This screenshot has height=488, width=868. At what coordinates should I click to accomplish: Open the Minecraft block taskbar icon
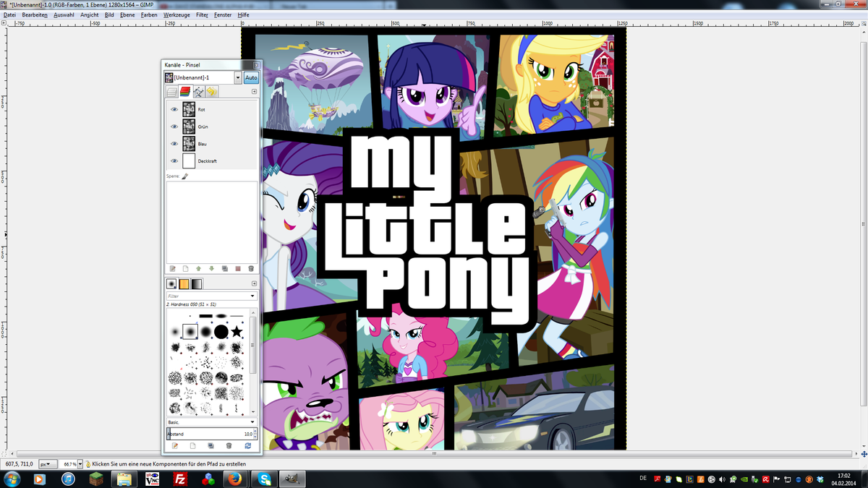click(96, 479)
